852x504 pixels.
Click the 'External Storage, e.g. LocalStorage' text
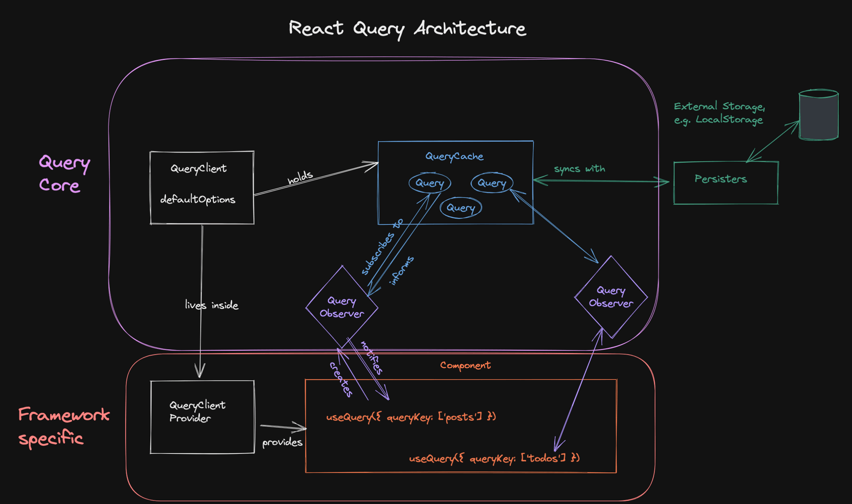coord(719,113)
